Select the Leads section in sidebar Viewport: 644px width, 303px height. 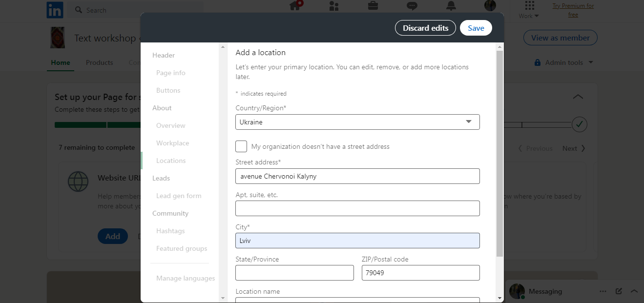click(x=161, y=178)
